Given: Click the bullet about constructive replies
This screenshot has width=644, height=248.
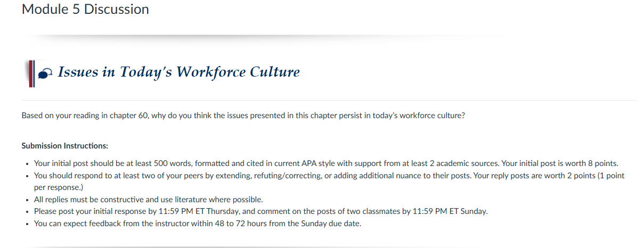Looking at the screenshot, I should (149, 200).
